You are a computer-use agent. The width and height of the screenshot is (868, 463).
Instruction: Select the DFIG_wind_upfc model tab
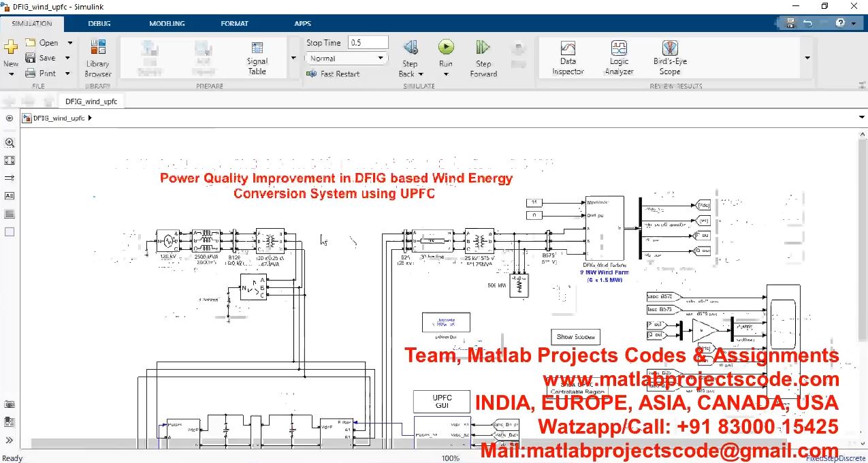91,101
